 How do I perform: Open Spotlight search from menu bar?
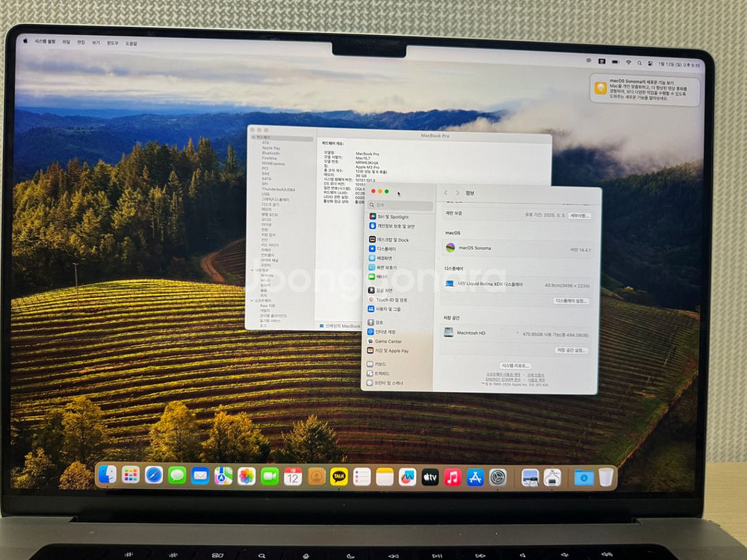tap(639, 63)
